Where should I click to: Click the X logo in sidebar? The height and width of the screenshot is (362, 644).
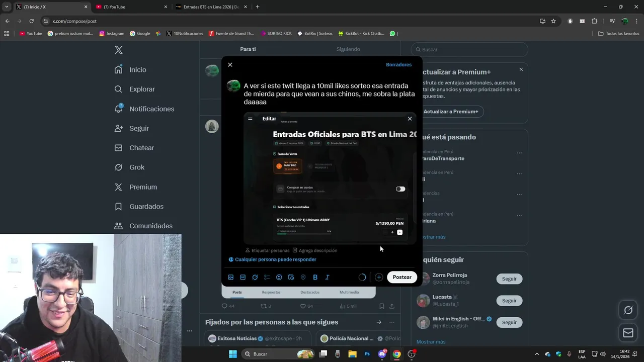click(119, 50)
